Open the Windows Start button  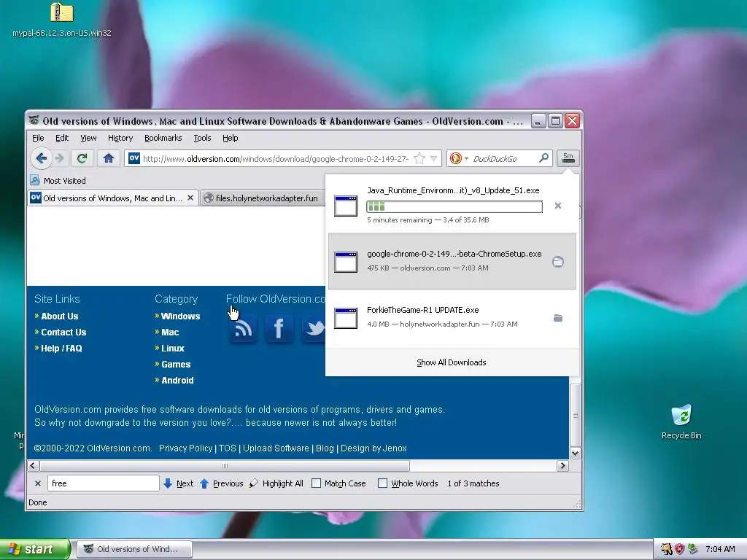coord(35,549)
